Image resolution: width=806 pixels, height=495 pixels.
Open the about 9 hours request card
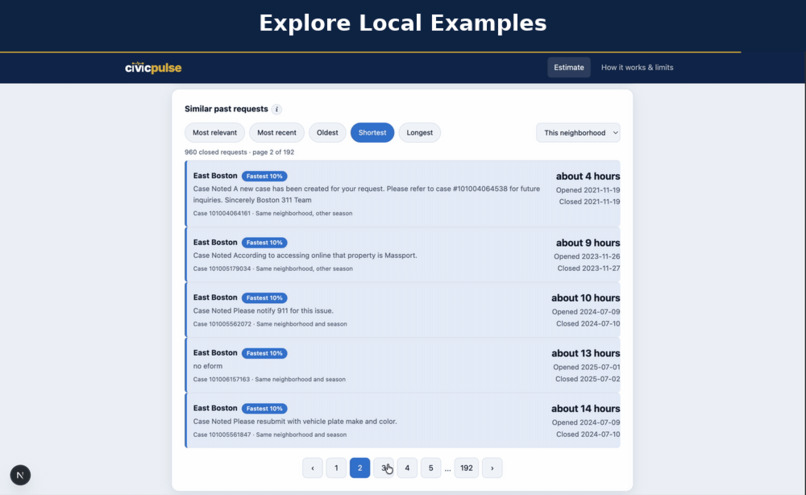point(402,254)
